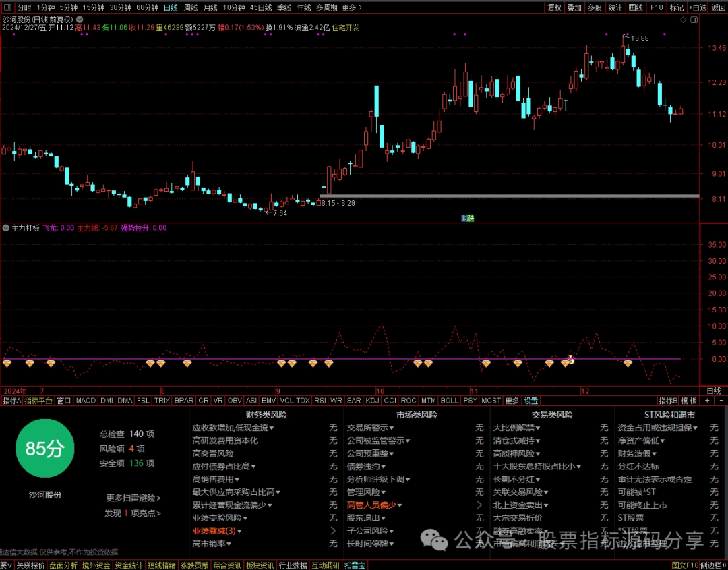
Task: Open the 更多扫雷避险 link
Action: click(x=133, y=498)
